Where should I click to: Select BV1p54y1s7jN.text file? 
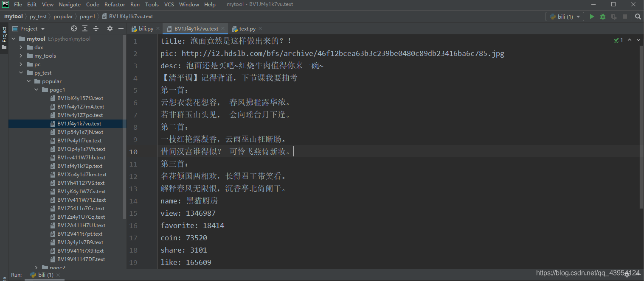pyautogui.click(x=80, y=132)
